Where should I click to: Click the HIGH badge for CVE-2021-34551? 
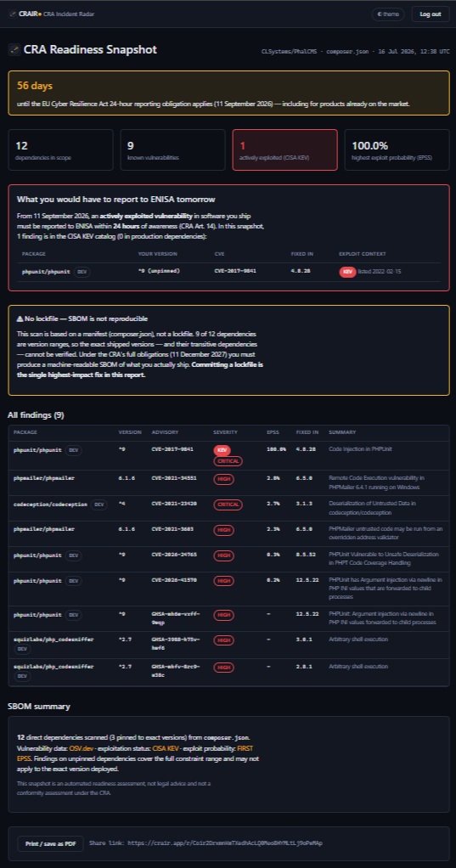coord(223,479)
